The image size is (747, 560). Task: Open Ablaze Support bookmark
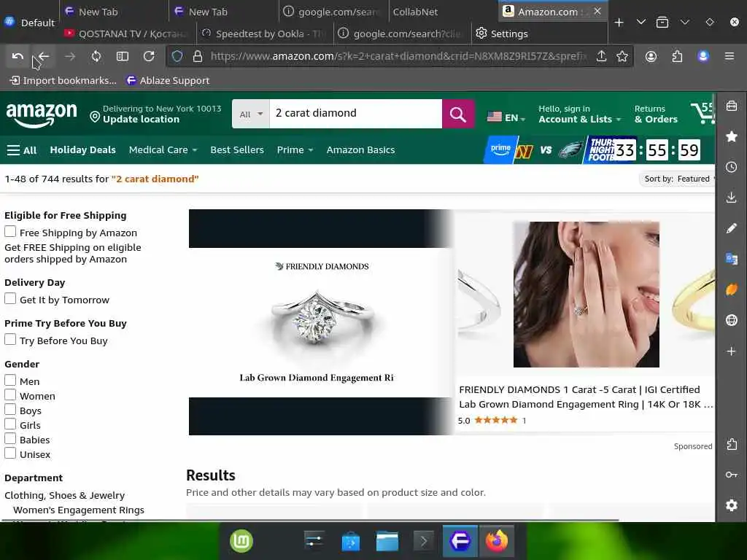click(x=168, y=80)
